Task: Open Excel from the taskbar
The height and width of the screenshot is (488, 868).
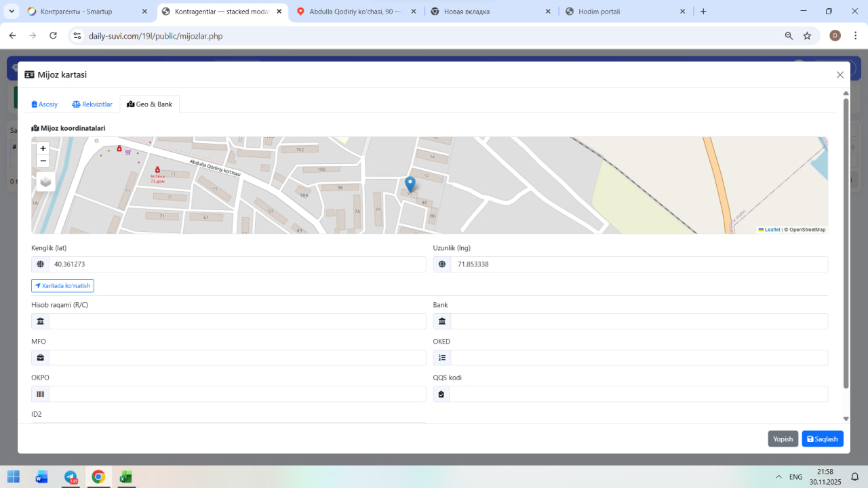Action: point(125,477)
